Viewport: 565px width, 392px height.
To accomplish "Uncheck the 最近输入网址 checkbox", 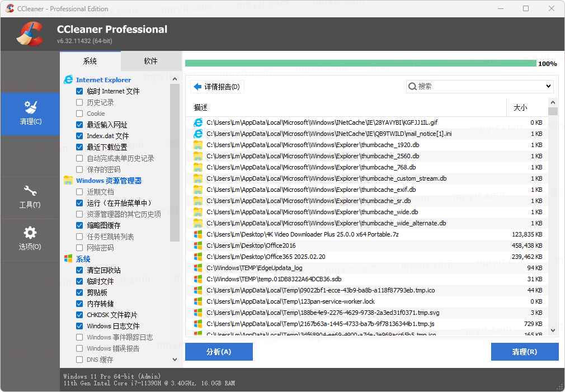I will [79, 125].
